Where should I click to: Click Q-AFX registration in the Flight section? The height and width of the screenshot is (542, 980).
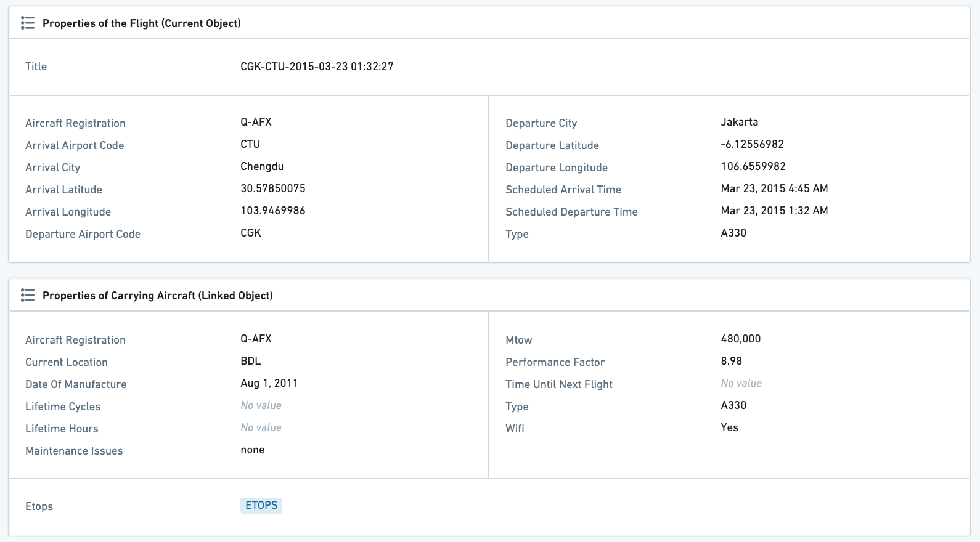[x=256, y=122]
